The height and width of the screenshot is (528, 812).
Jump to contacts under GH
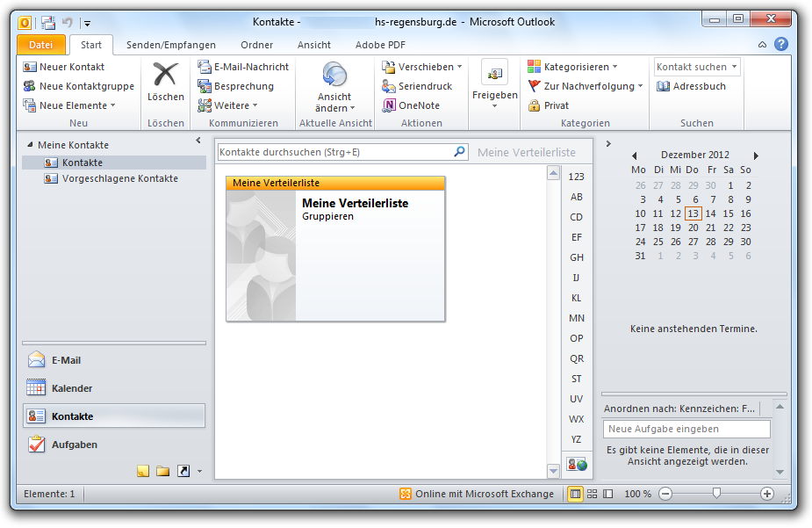(577, 257)
